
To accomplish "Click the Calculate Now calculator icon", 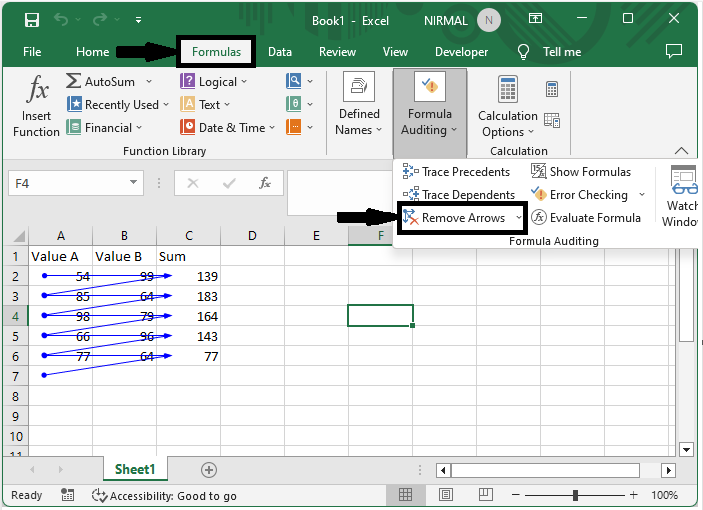I will coord(552,89).
